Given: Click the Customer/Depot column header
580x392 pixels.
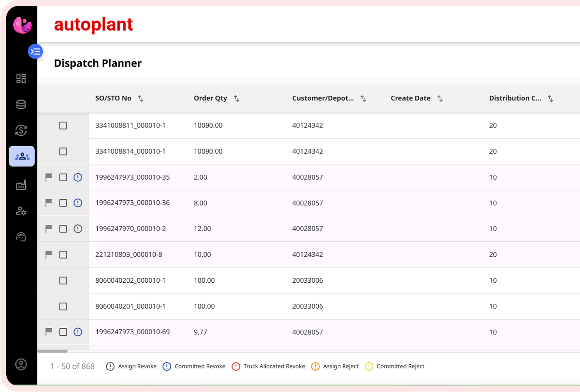Looking at the screenshot, I should tap(323, 98).
